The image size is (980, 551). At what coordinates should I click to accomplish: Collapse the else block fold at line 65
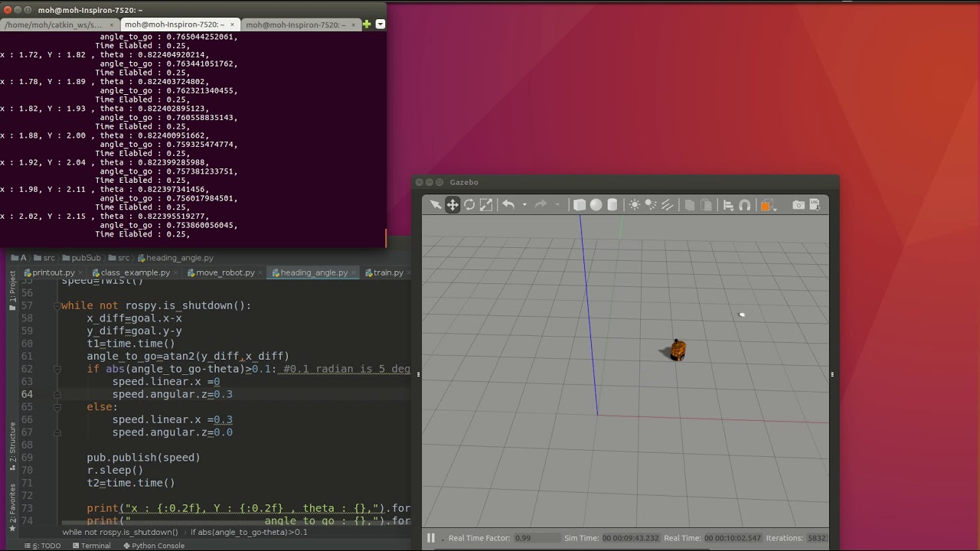pos(57,407)
